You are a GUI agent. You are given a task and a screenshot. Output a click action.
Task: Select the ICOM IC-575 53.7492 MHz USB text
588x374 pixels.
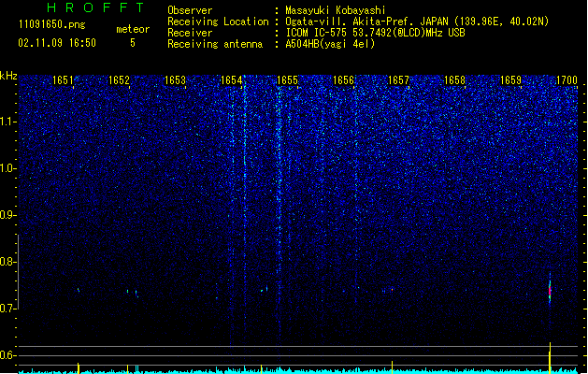click(x=376, y=33)
